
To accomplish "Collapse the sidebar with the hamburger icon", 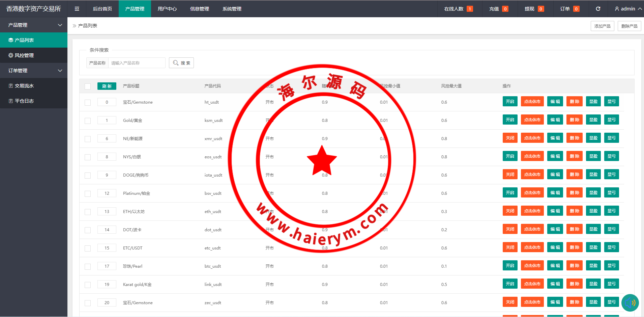I will pyautogui.click(x=77, y=9).
